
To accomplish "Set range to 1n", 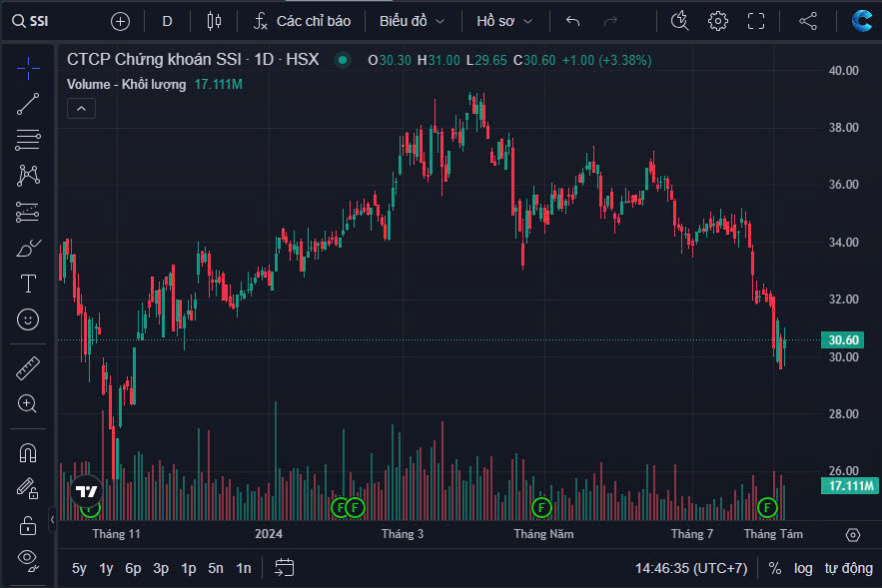I will pos(244,568).
